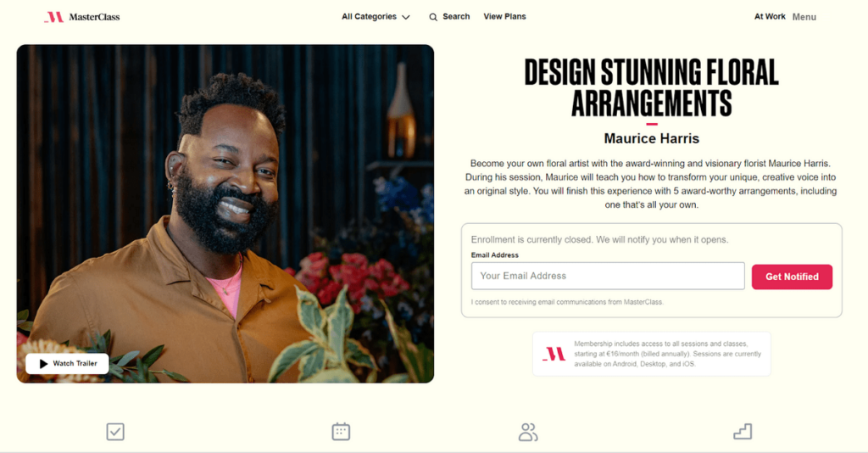Play the Watch Trailer video
Image resolution: width=868 pixels, height=453 pixels.
pos(68,363)
